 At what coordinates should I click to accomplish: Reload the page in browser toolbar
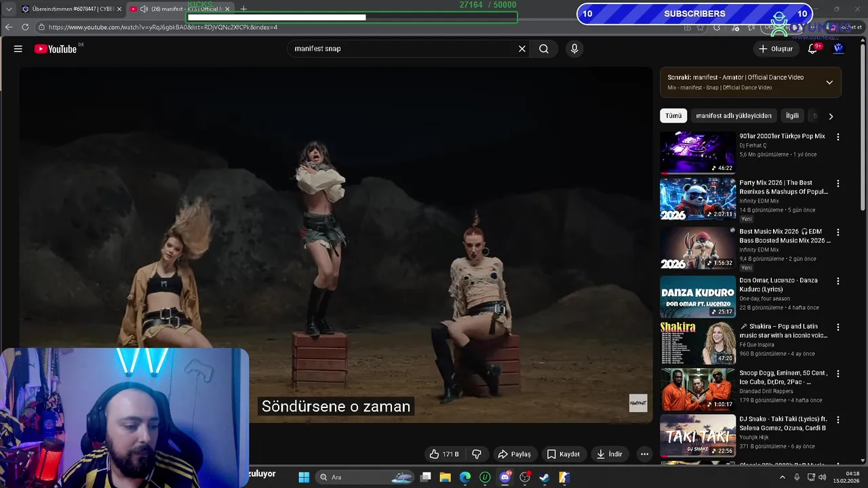coord(25,27)
